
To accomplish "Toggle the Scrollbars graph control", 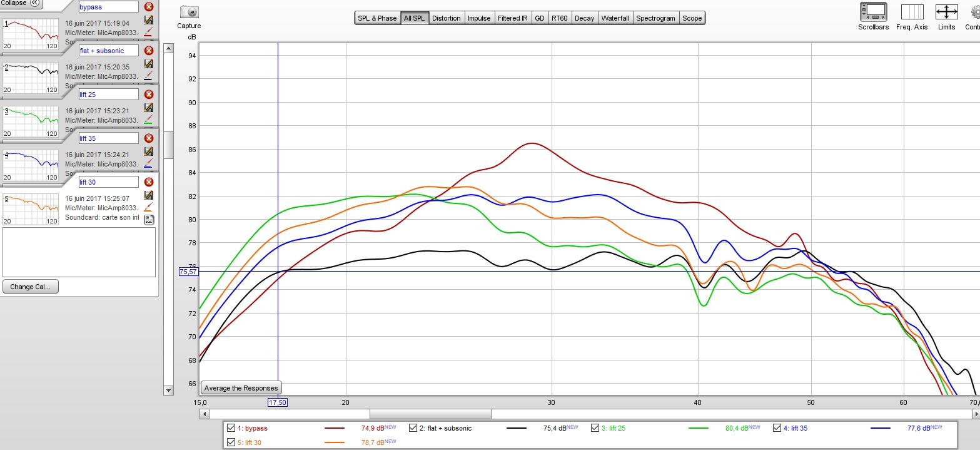I will pos(873,12).
